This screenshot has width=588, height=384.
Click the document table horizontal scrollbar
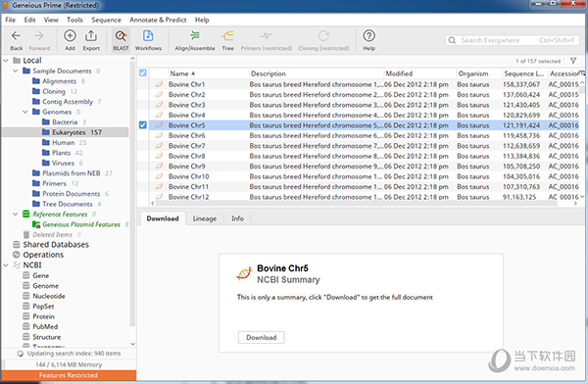pos(364,203)
